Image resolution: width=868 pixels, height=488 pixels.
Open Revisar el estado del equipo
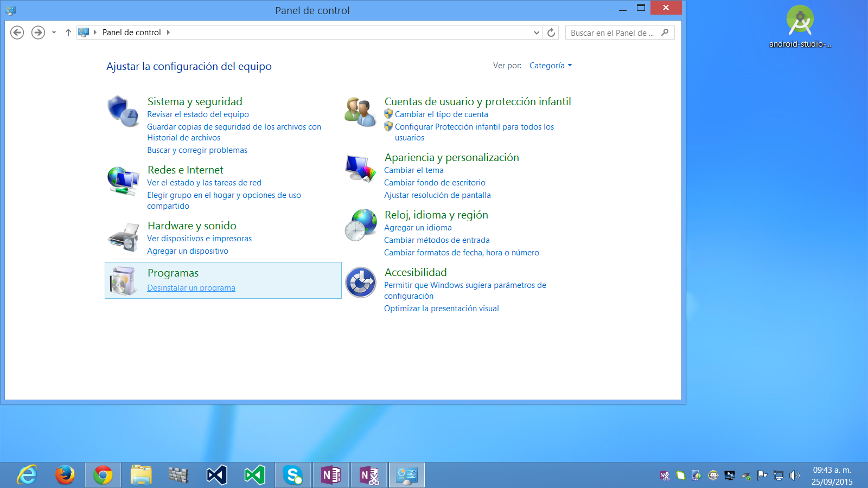click(198, 114)
